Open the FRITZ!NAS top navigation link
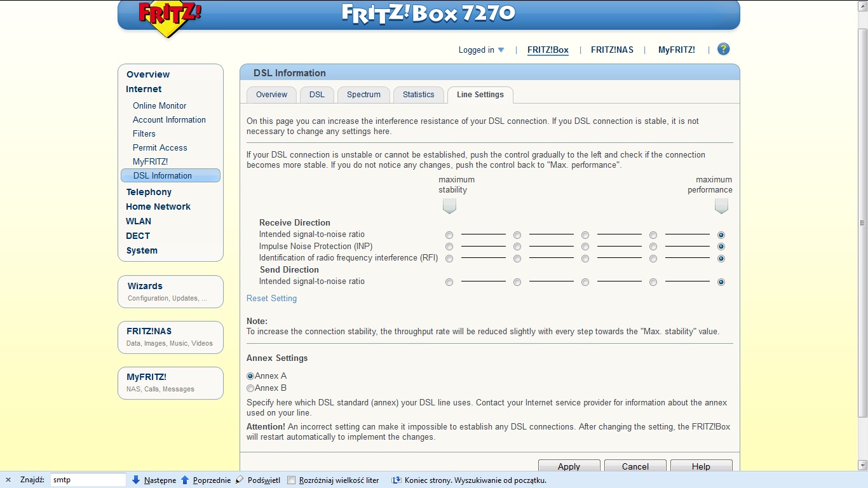 [x=612, y=50]
